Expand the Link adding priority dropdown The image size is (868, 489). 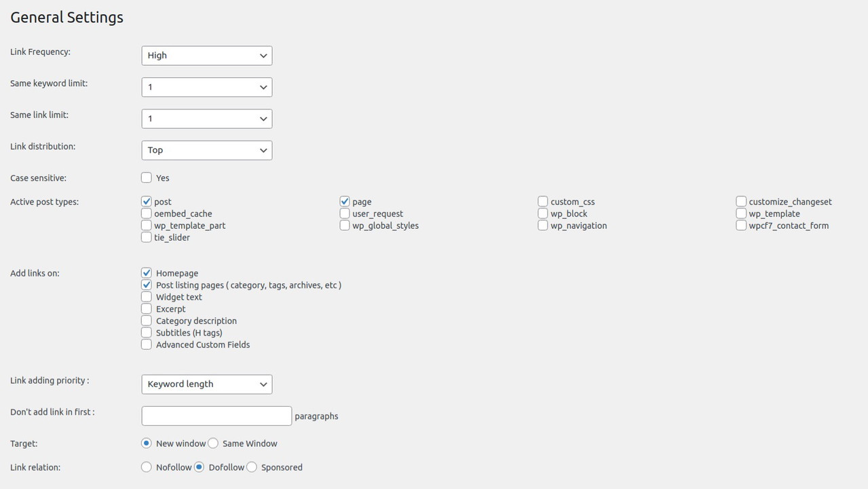click(x=206, y=384)
